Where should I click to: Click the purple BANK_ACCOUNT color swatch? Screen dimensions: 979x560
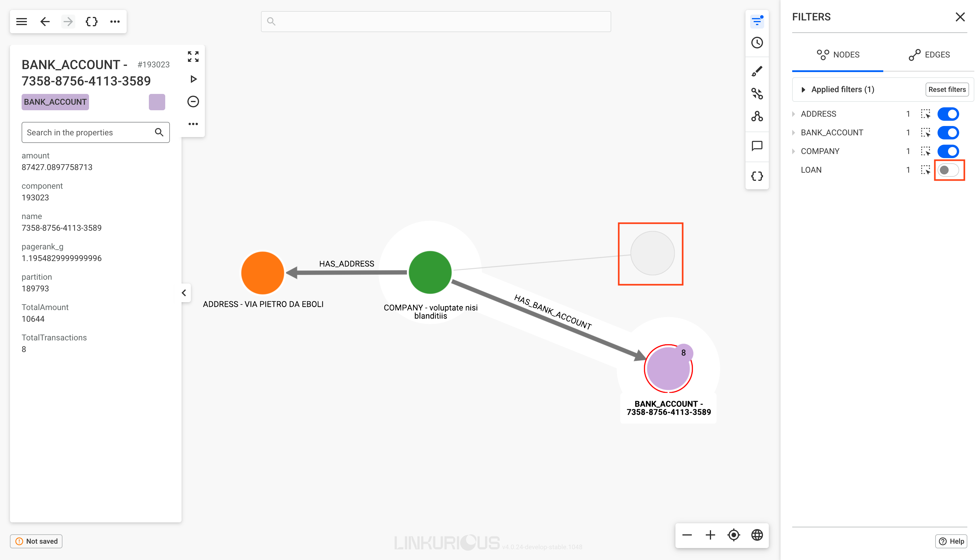(x=157, y=102)
